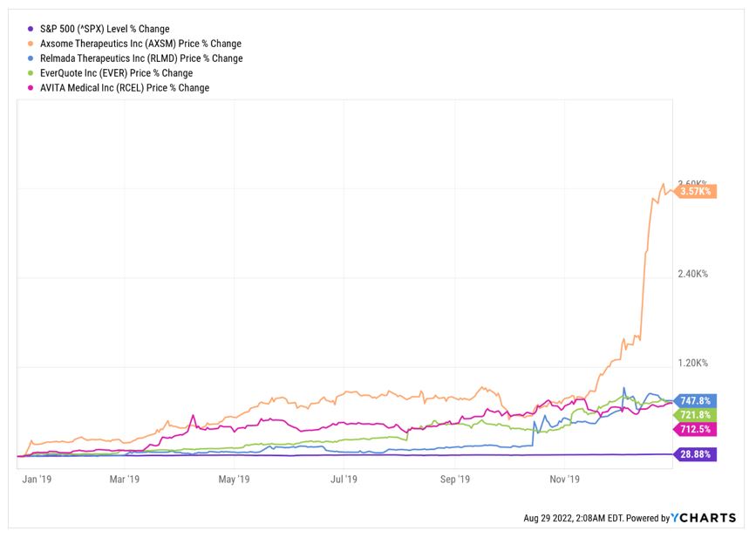Select the EverQuote Inc (EVER) legend label
The height and width of the screenshot is (538, 756).
[116, 73]
